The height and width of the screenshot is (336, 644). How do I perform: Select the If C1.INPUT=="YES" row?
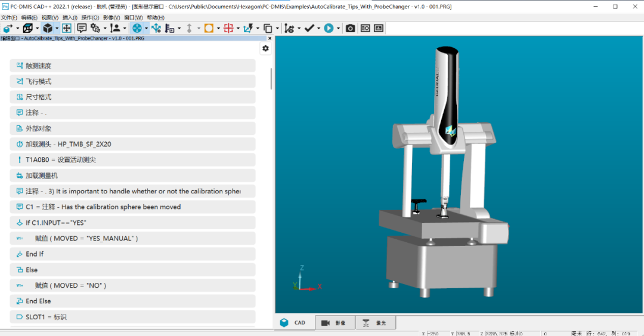(x=132, y=223)
